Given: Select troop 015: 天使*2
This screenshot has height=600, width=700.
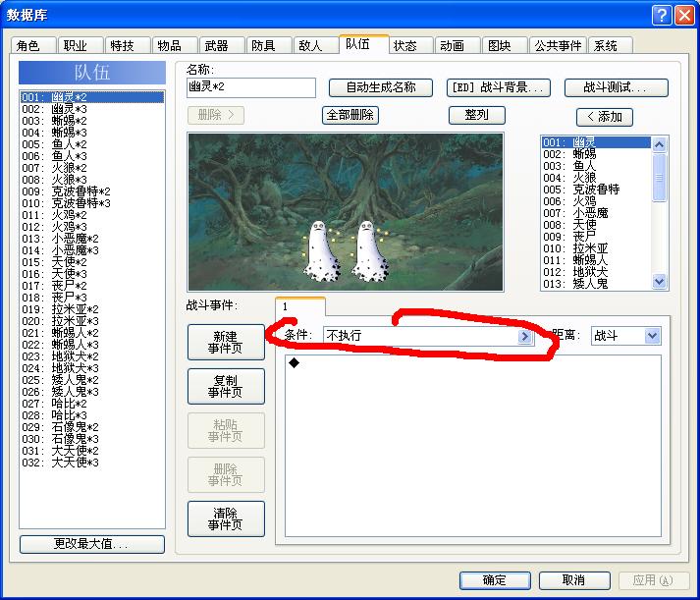Looking at the screenshot, I should point(92,262).
